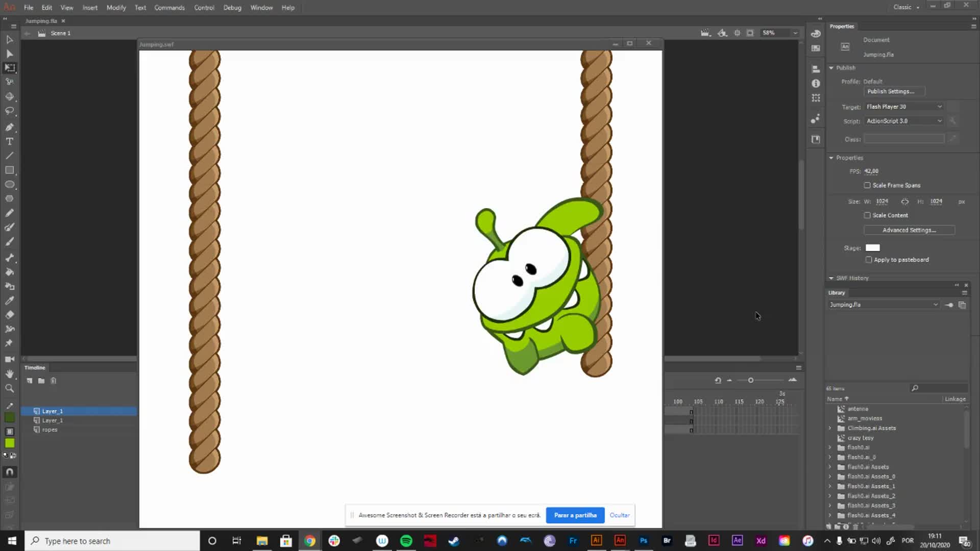980x551 pixels.
Task: Select the Free Transform tool
Action: [x=9, y=68]
